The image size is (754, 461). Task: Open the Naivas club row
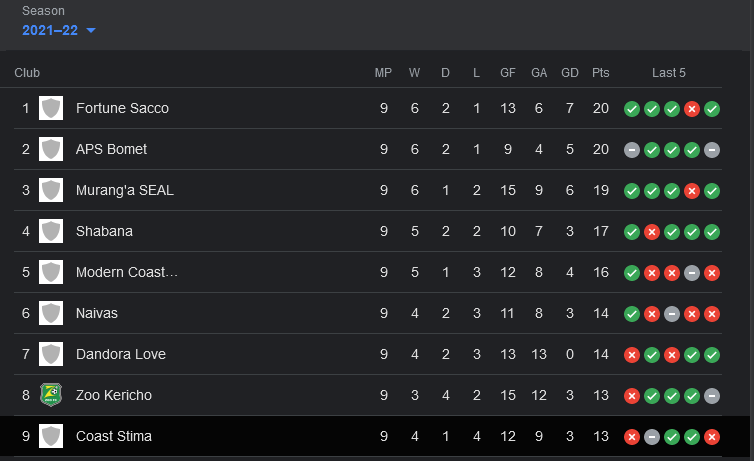361,313
